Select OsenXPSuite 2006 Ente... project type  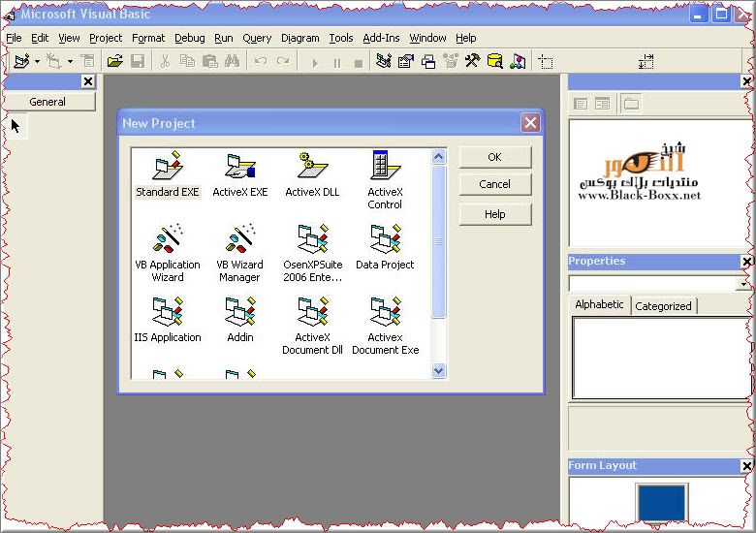312,253
